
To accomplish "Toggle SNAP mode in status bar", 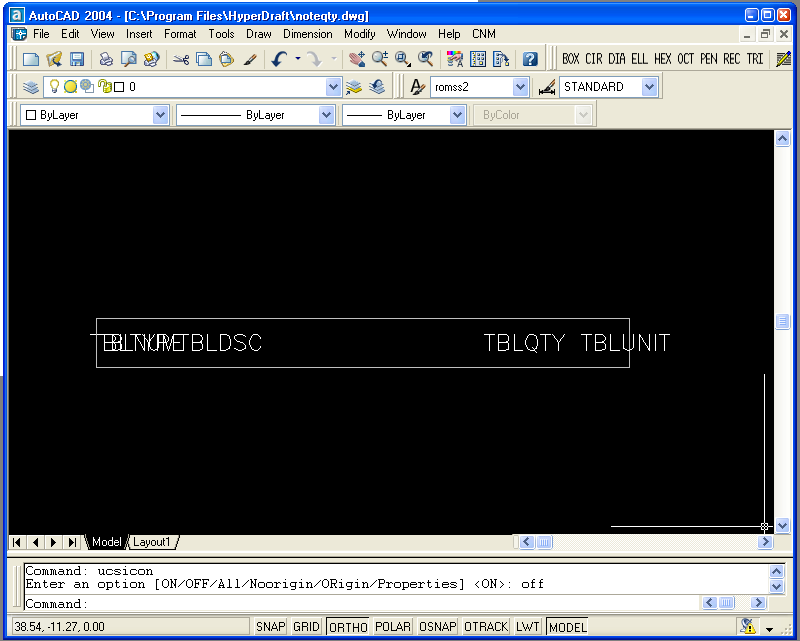I will click(270, 627).
